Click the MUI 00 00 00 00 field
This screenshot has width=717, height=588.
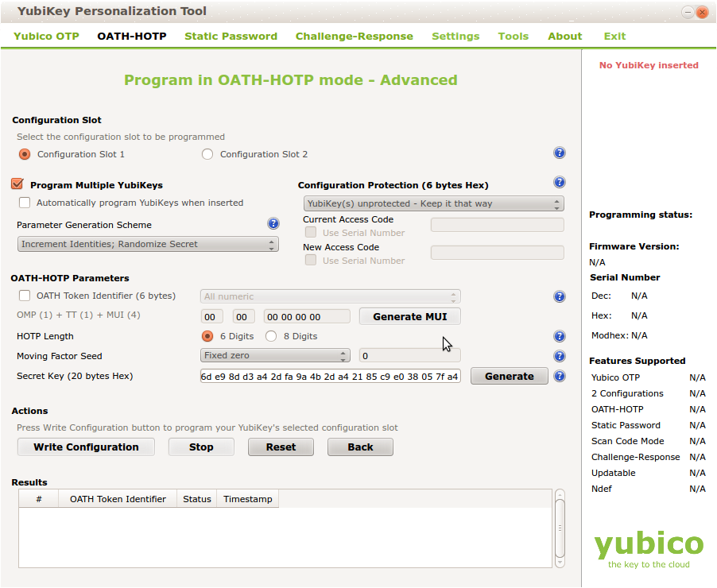307,316
